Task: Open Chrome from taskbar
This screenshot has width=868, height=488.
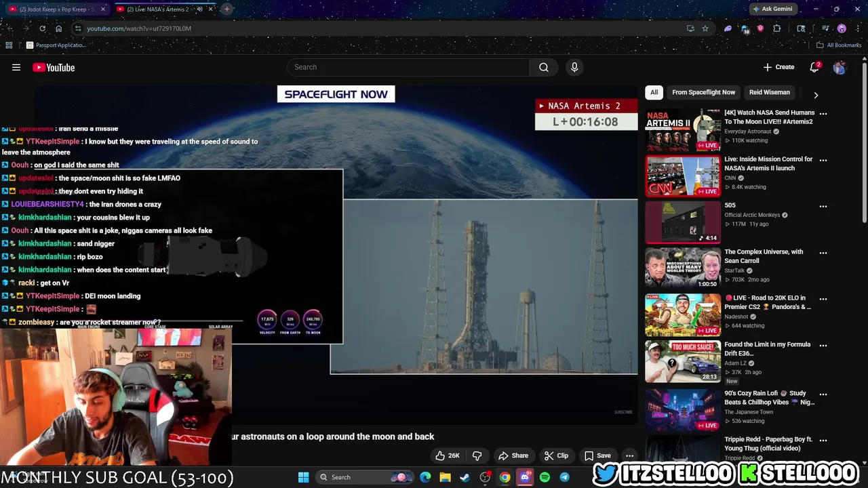Action: 505,477
